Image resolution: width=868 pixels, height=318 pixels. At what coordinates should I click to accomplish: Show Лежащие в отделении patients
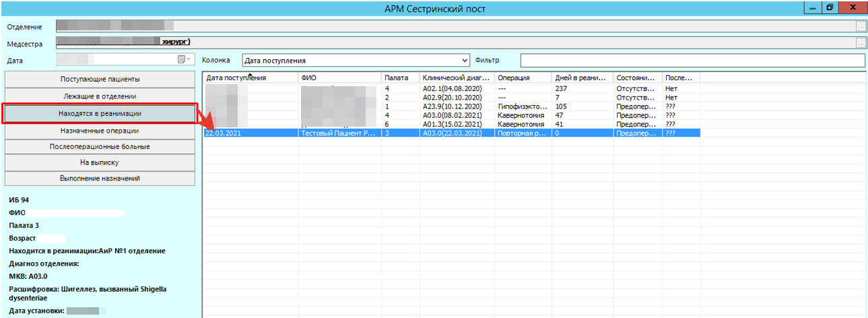100,96
